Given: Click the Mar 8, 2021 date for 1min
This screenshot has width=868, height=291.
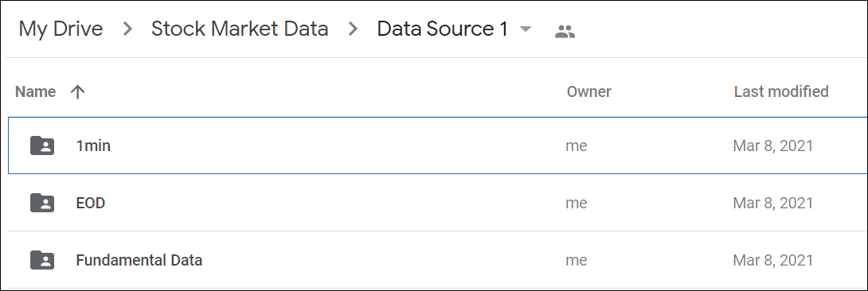Looking at the screenshot, I should 772,145.
